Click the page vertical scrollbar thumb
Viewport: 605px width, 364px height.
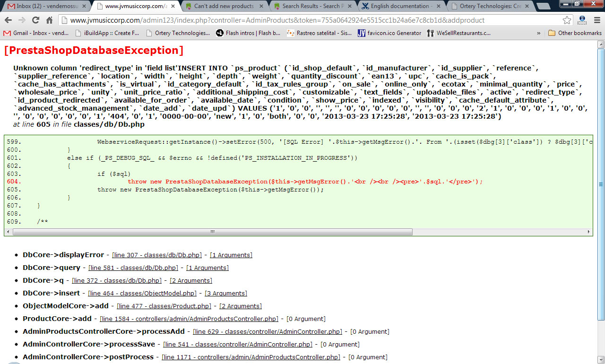pyautogui.click(x=601, y=184)
